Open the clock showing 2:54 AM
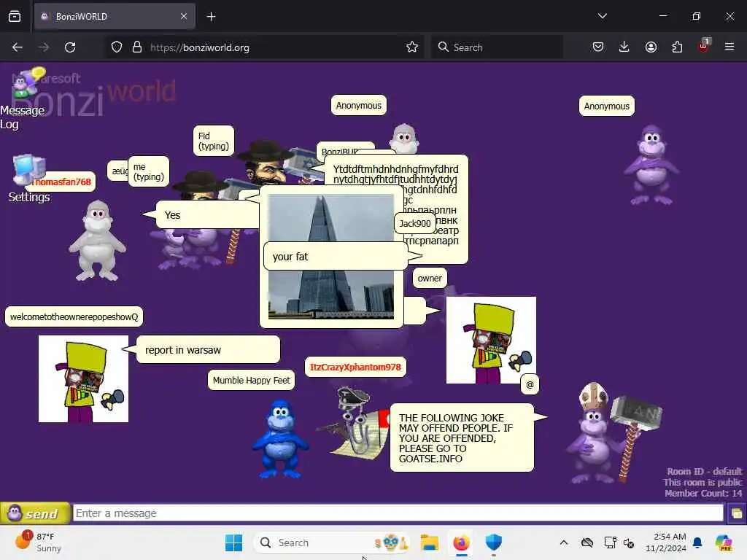This screenshot has height=560, width=747. [665, 542]
